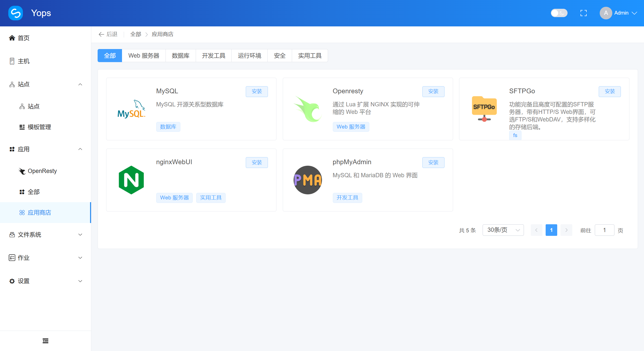
Task: Open OpenResty in the sidebar
Action: pyautogui.click(x=42, y=171)
